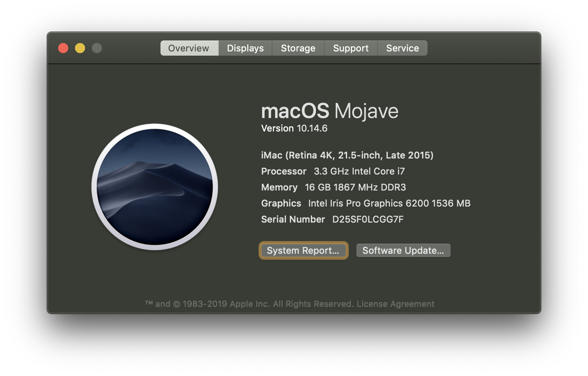The height and width of the screenshot is (376, 588).
Task: Click the Memory label
Action: 279,188
